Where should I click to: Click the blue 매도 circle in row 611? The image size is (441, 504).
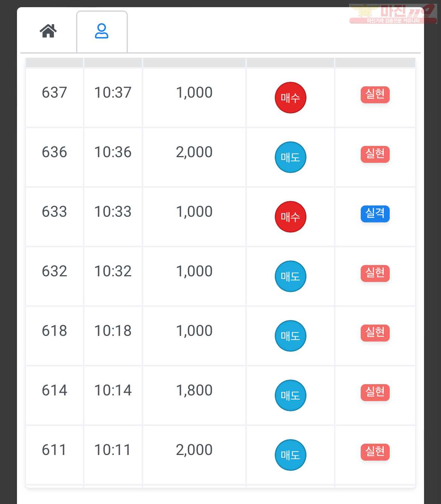click(290, 455)
